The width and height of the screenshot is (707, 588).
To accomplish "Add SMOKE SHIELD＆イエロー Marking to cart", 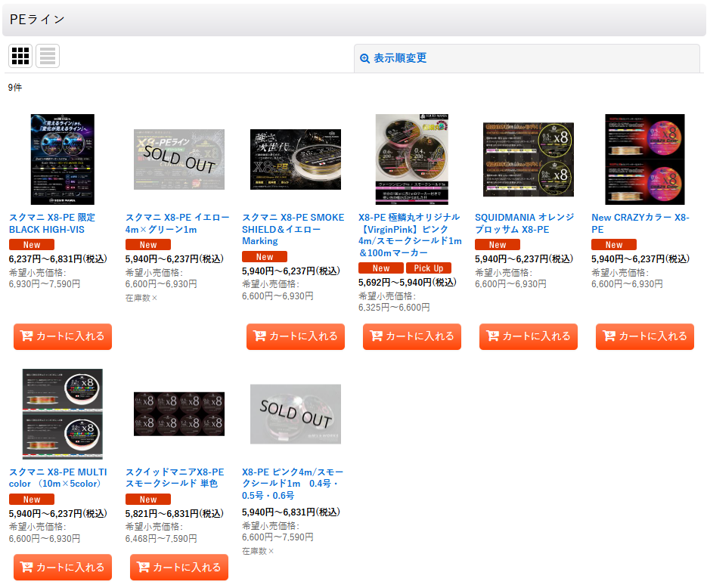I will pyautogui.click(x=296, y=336).
